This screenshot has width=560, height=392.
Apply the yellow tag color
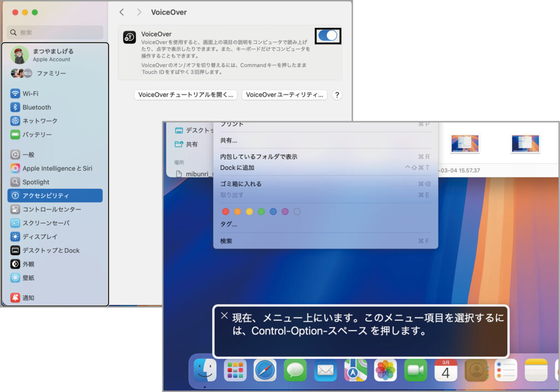click(x=249, y=212)
